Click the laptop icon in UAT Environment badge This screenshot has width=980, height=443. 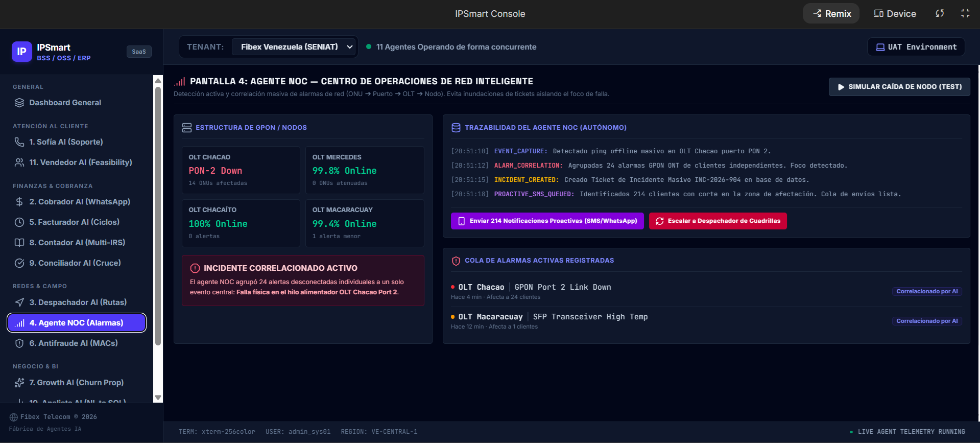pyautogui.click(x=880, y=47)
